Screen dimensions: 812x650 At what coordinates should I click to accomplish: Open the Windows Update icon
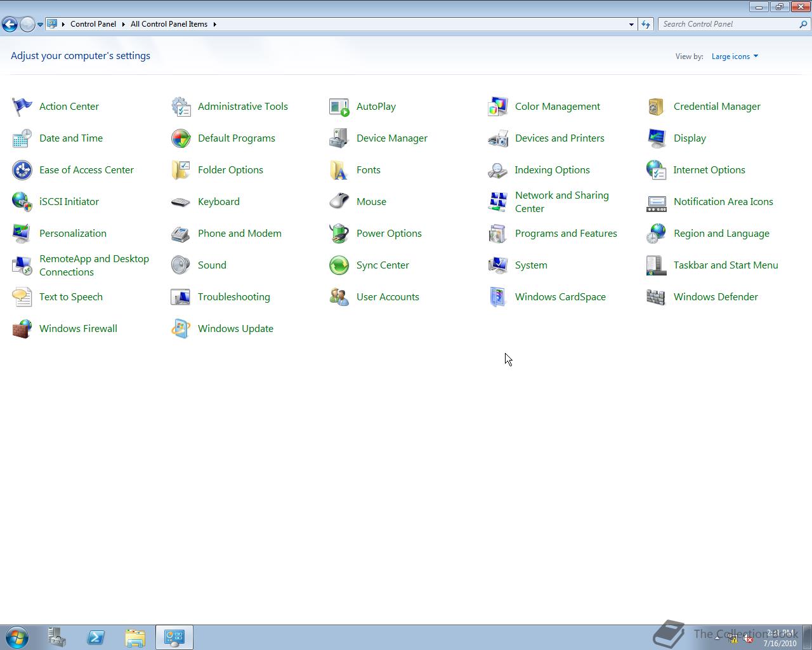pos(181,329)
